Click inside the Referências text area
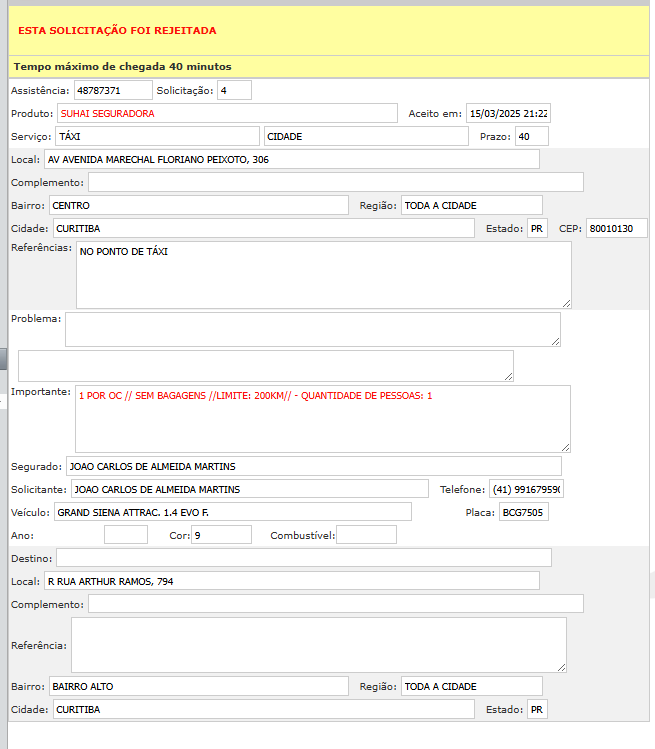Screen dimensions: 655x749 pyautogui.click(x=323, y=275)
